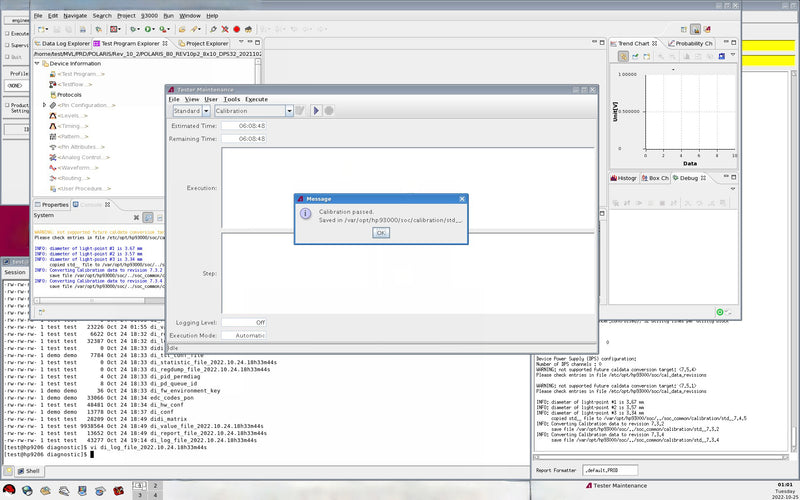The image size is (800, 500).
Task: Clear the System console with X icon
Action: click(x=136, y=218)
